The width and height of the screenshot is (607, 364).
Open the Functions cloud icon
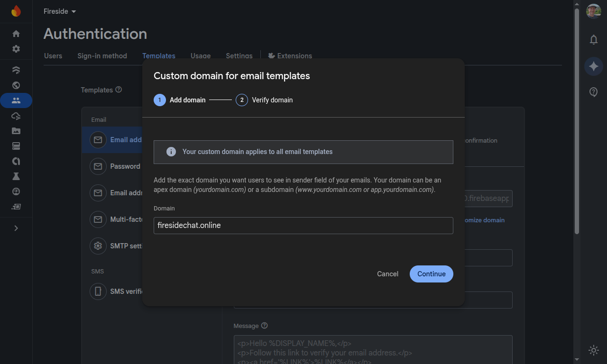point(16,116)
